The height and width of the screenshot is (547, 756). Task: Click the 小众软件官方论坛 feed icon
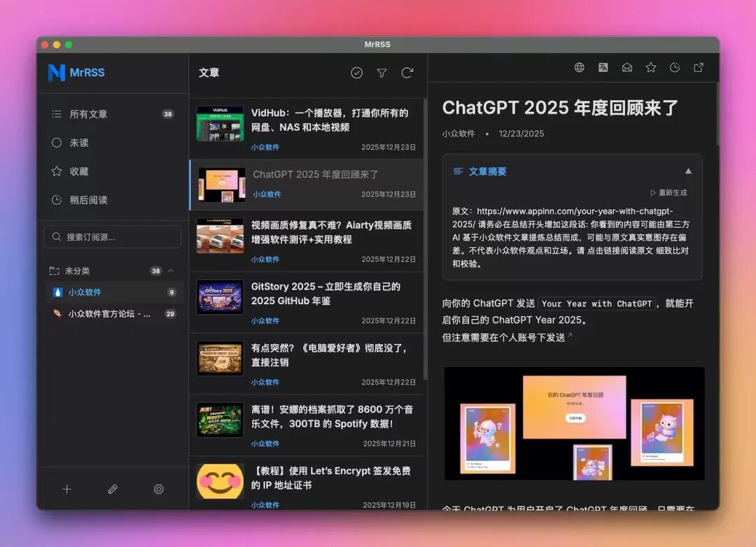pyautogui.click(x=58, y=314)
